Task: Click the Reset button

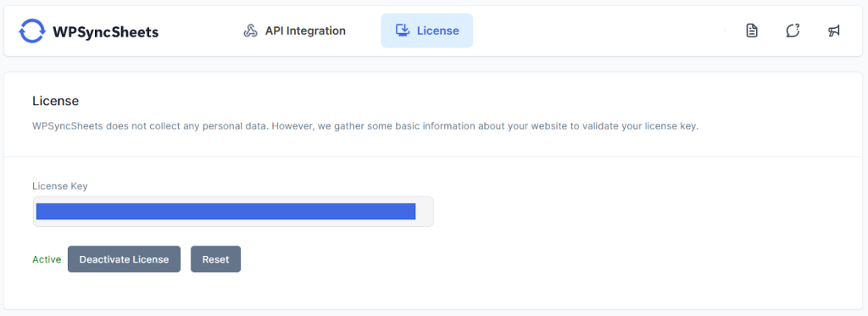Action: (216, 259)
